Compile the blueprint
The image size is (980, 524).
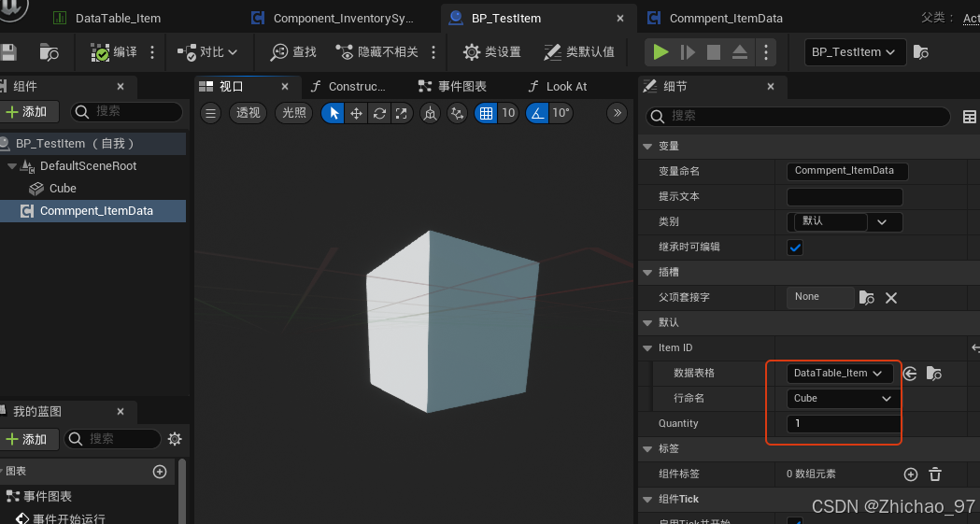point(114,51)
